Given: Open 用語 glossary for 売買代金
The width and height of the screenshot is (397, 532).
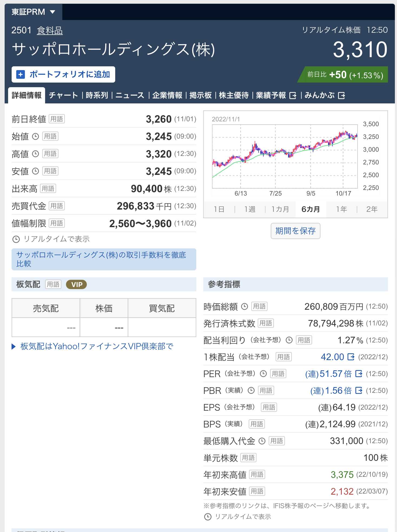Looking at the screenshot, I should tap(57, 206).
